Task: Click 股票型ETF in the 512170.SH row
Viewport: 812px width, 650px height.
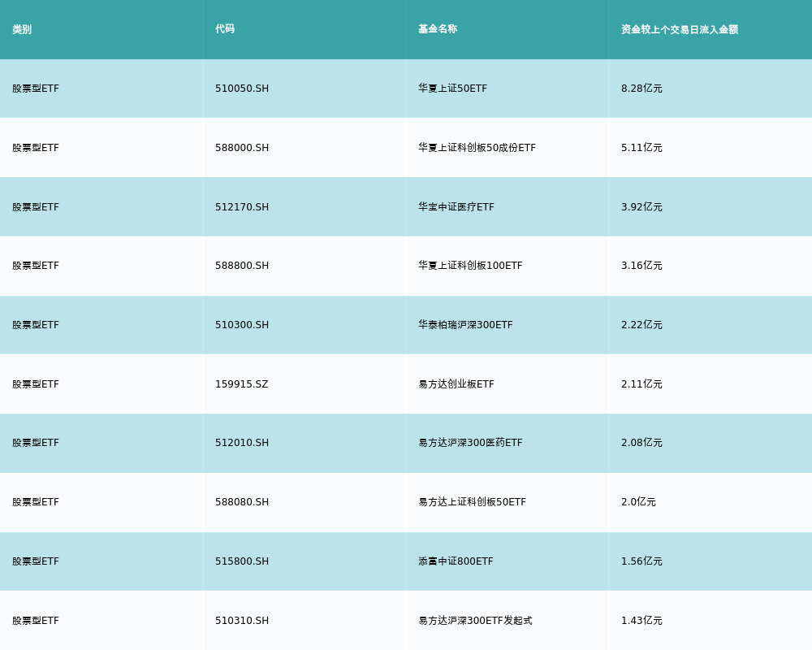Action: pos(36,207)
